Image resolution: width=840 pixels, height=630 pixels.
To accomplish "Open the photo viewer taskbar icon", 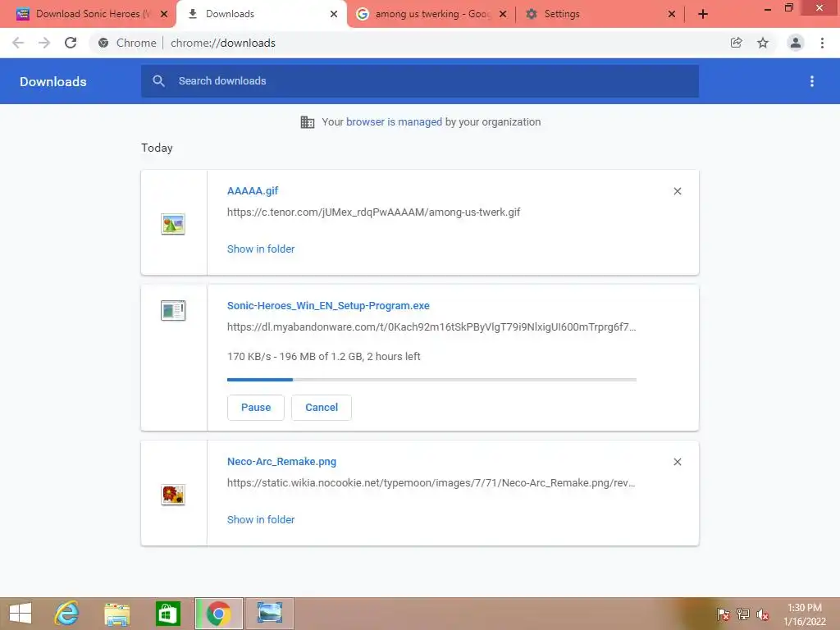I will pyautogui.click(x=269, y=614).
